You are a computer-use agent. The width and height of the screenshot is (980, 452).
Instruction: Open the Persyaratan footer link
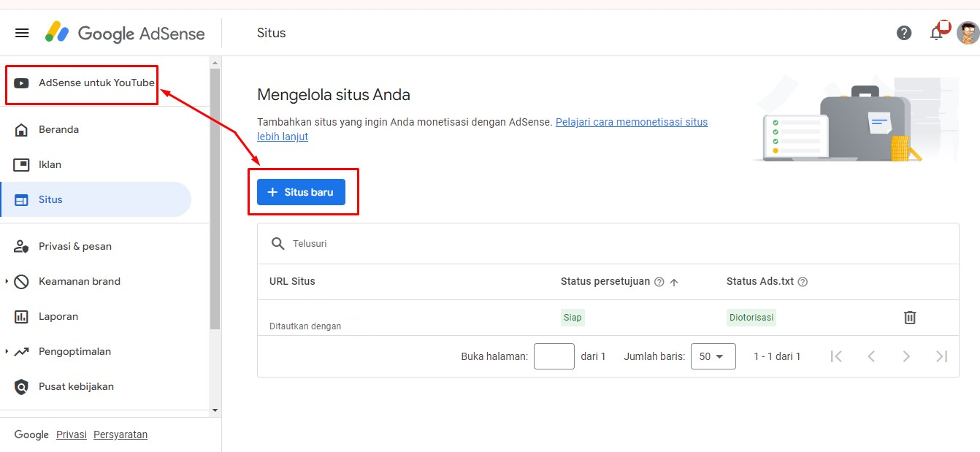(x=120, y=434)
